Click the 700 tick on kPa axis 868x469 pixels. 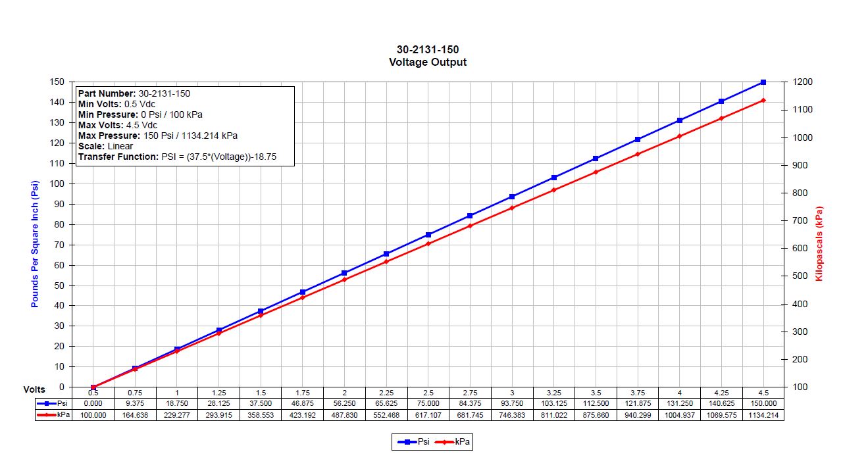click(801, 221)
